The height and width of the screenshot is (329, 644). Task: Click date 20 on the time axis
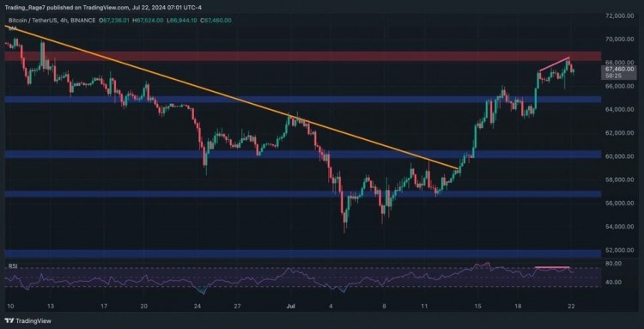coord(143,306)
